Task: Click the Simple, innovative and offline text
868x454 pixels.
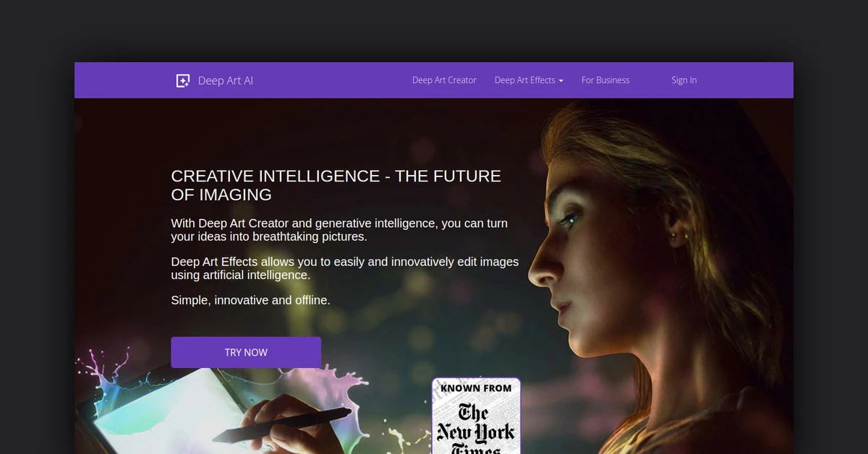Action: (x=250, y=300)
